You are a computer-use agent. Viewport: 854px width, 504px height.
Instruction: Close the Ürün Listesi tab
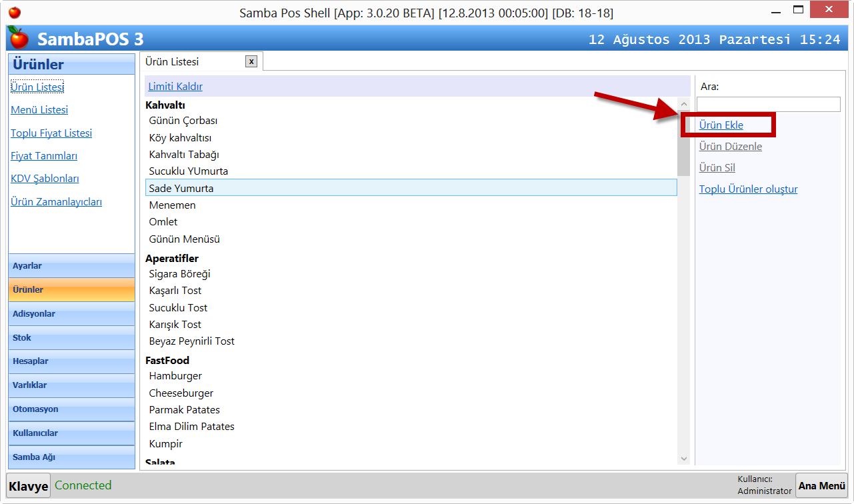[251, 61]
